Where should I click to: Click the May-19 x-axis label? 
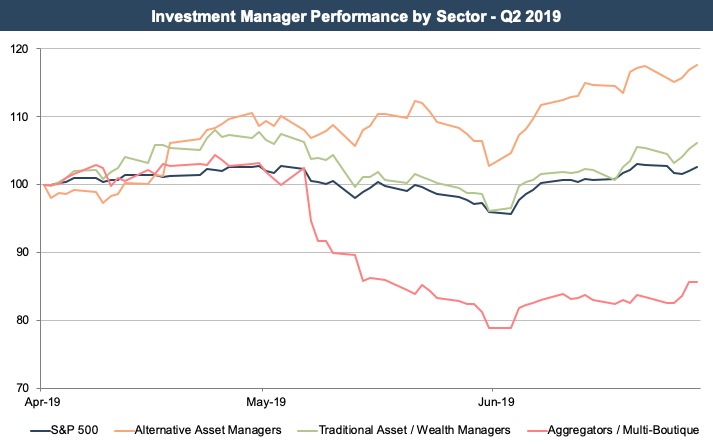pyautogui.click(x=261, y=405)
